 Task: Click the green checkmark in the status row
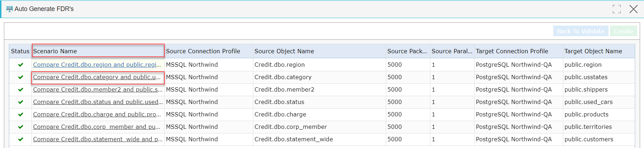21,102
